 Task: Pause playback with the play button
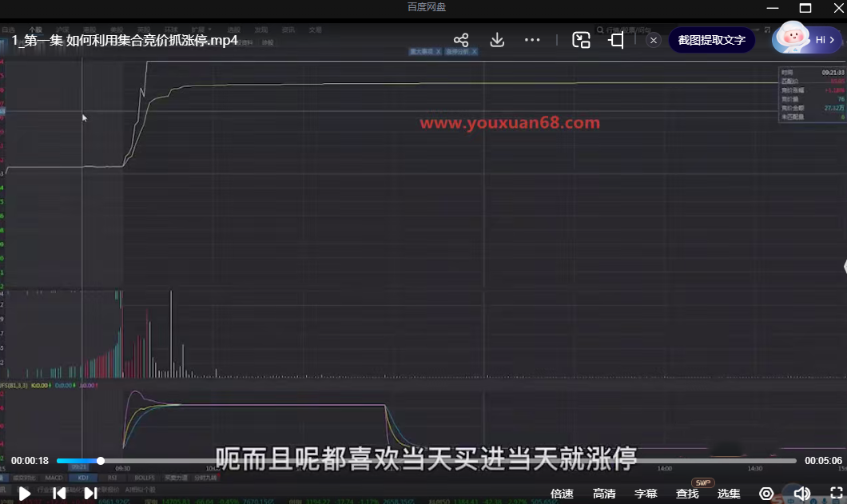[22, 493]
